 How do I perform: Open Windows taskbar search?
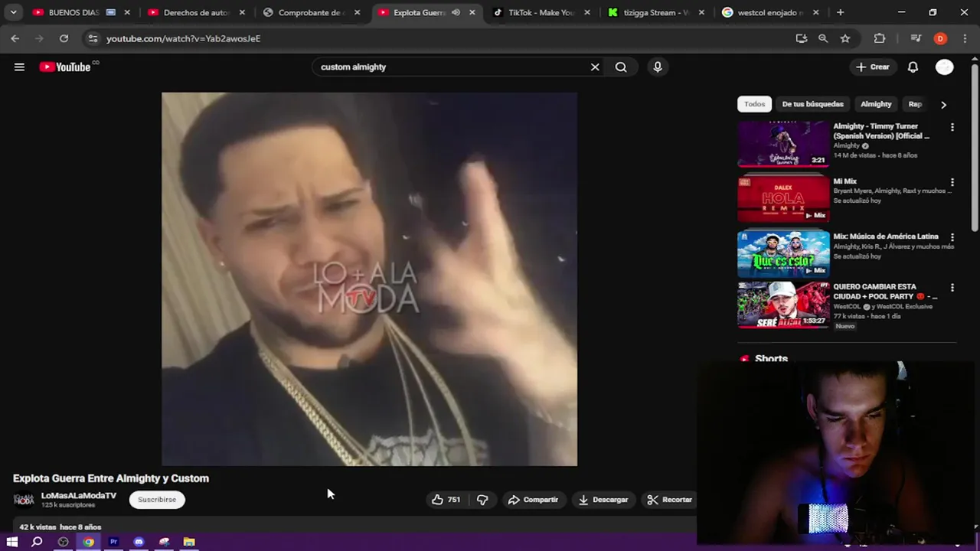(37, 542)
